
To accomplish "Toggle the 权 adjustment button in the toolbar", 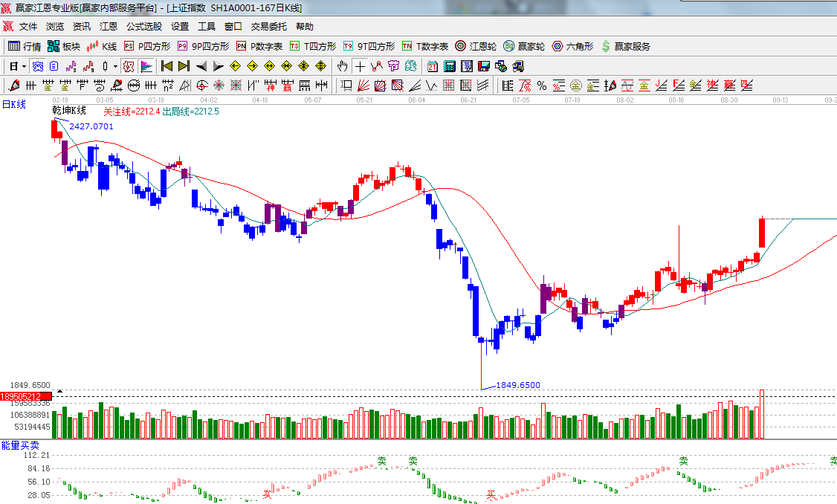I will [x=129, y=66].
